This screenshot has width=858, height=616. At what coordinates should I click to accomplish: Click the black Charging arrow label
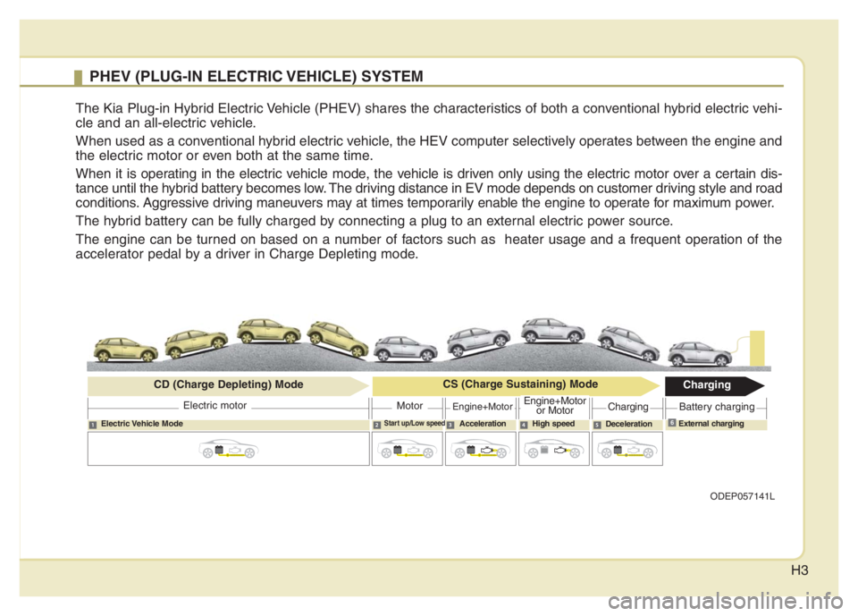click(714, 385)
